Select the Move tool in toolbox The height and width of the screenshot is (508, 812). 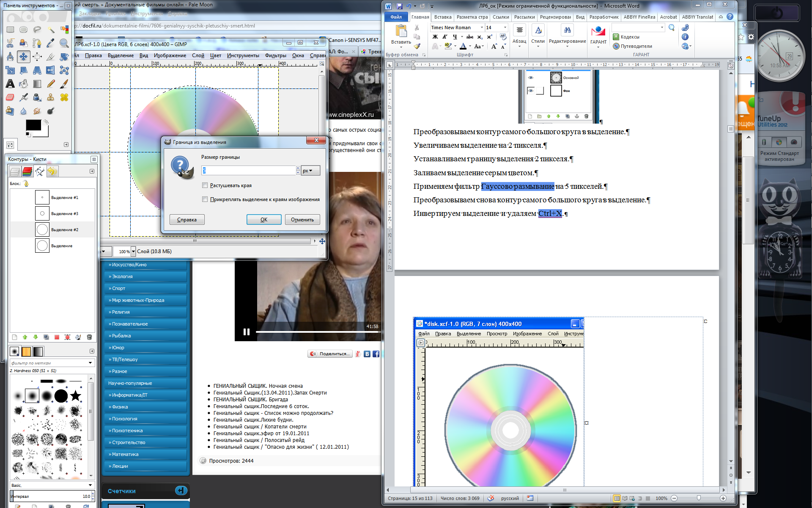[24, 57]
